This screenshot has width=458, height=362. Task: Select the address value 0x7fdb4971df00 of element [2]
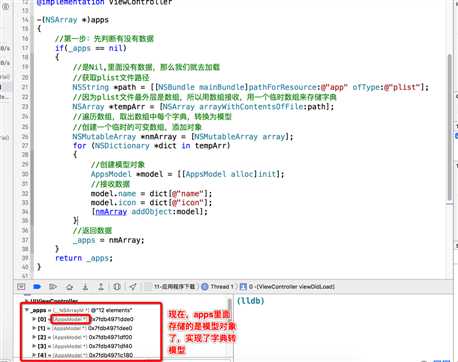[110, 337]
